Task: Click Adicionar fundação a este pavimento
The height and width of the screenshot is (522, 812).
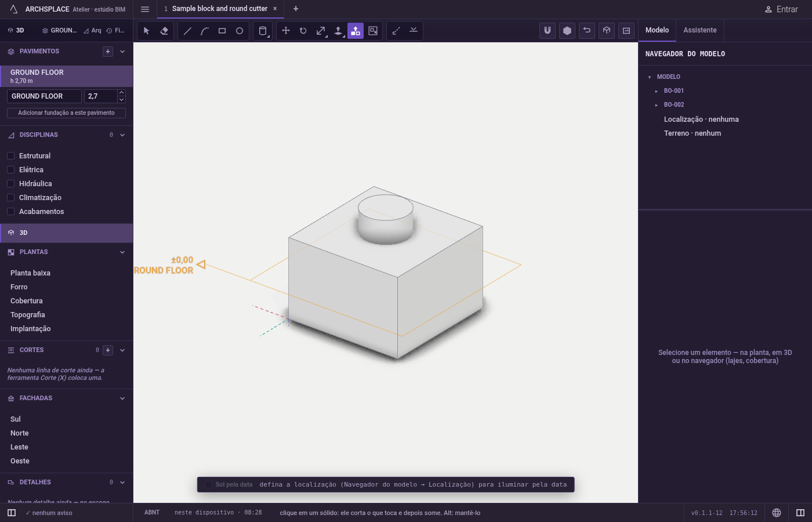Action: click(66, 113)
